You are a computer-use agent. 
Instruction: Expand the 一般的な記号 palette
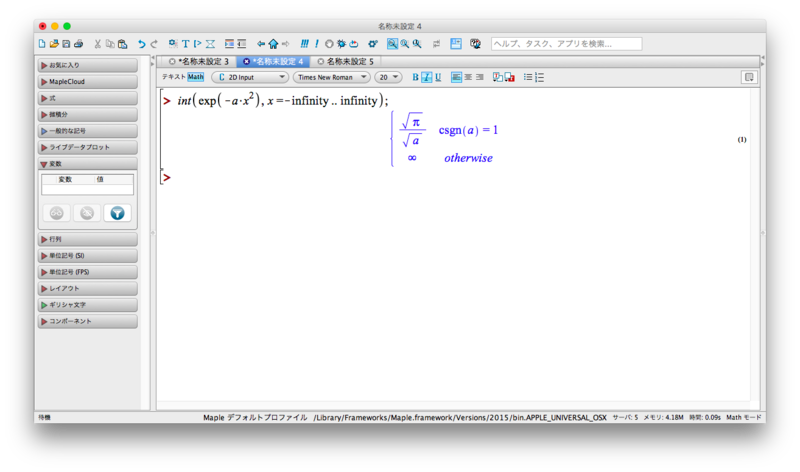[x=88, y=131]
